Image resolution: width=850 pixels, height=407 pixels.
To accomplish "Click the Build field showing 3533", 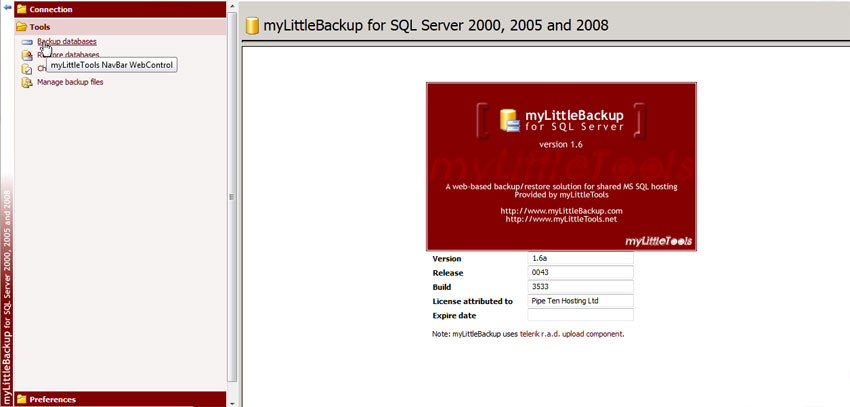I will point(580,287).
